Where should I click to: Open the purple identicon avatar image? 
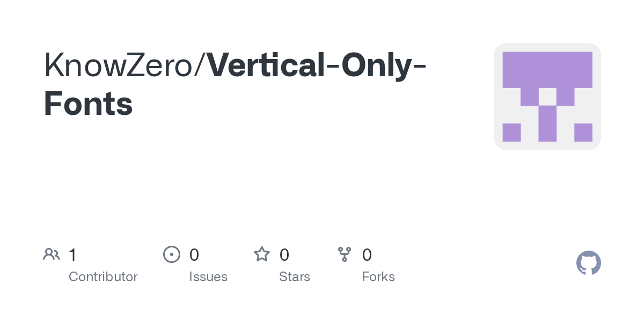click(547, 97)
